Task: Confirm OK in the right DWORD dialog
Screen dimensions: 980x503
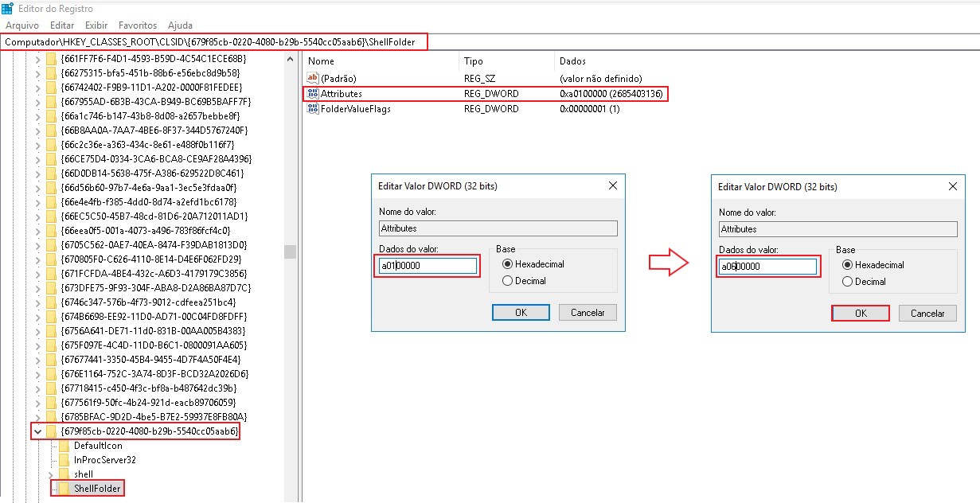Action: click(x=861, y=314)
